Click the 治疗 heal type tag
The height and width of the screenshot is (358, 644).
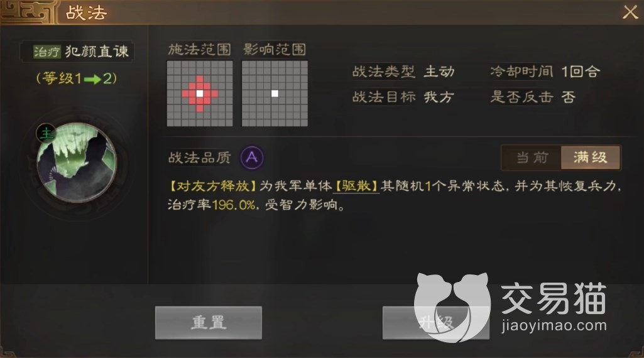[47, 52]
